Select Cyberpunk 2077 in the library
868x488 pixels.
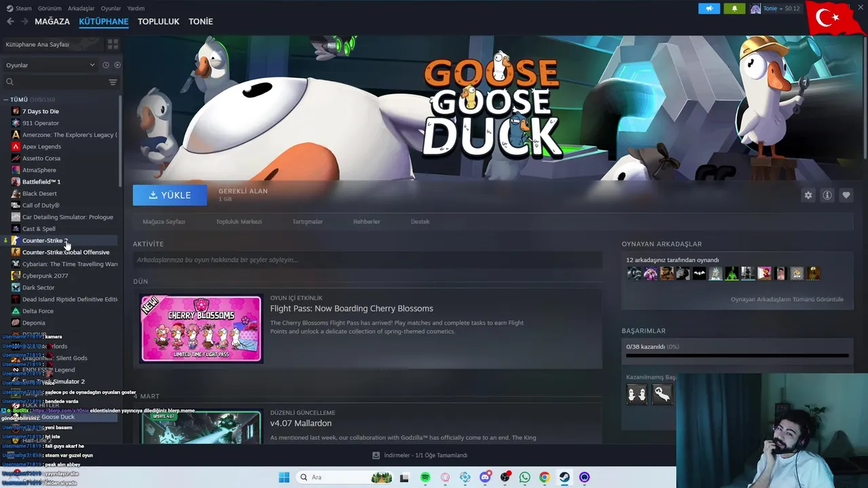[x=45, y=276]
